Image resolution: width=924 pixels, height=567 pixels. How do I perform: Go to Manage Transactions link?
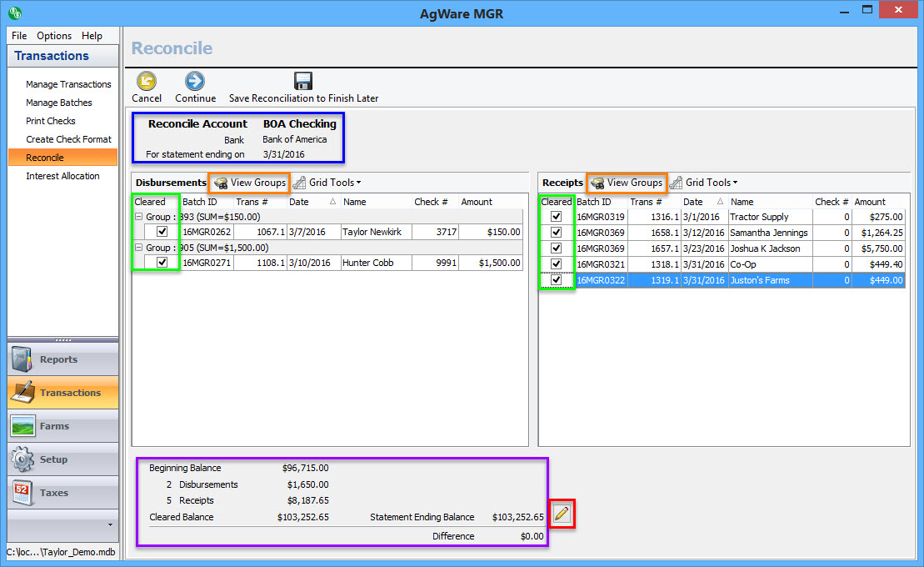pos(68,84)
